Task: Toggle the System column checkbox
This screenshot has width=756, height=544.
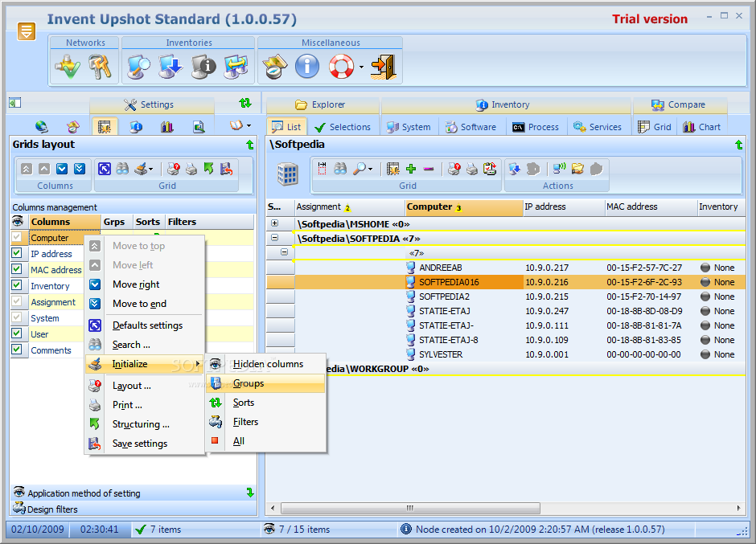Action: coord(17,317)
